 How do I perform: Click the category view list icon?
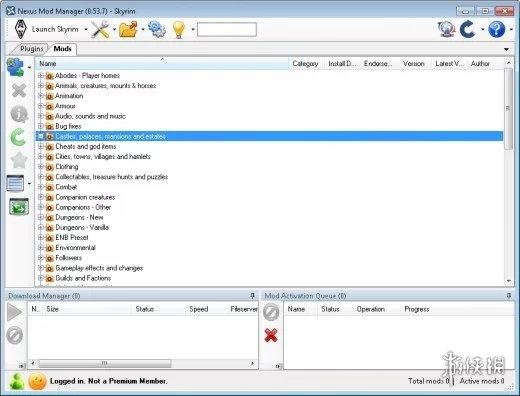click(15, 183)
